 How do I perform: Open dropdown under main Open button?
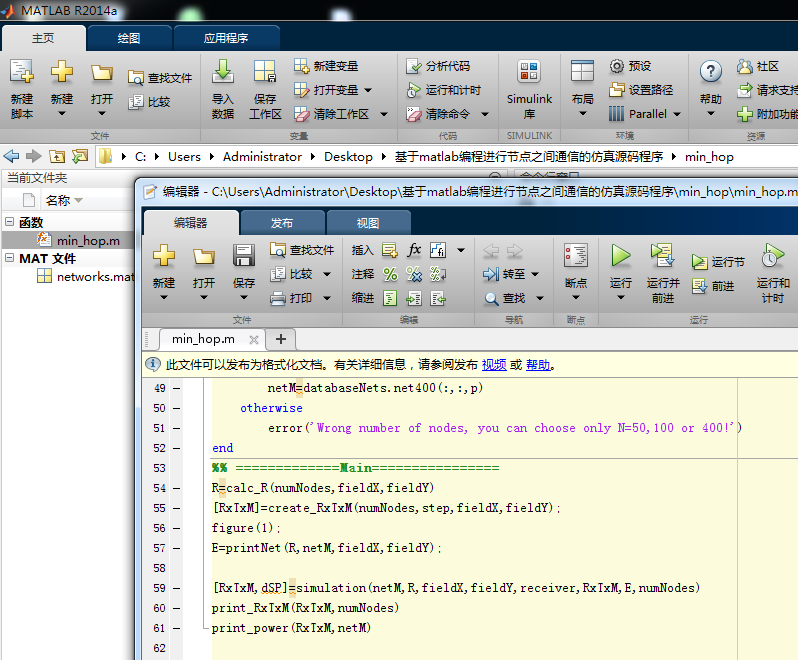pyautogui.click(x=102, y=113)
